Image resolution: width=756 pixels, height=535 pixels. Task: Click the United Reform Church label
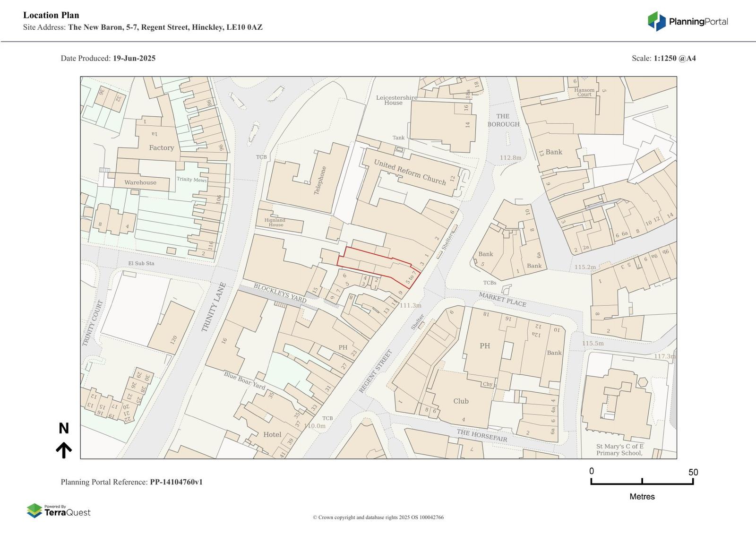tap(410, 172)
